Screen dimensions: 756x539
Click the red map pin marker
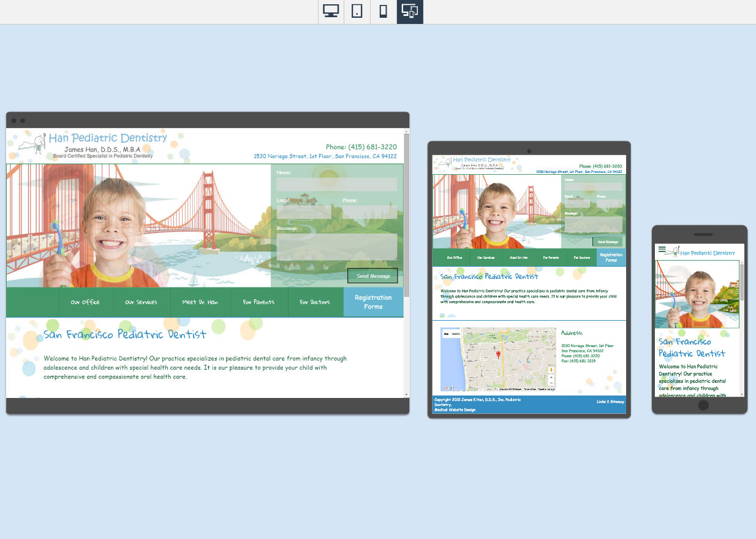coord(498,355)
